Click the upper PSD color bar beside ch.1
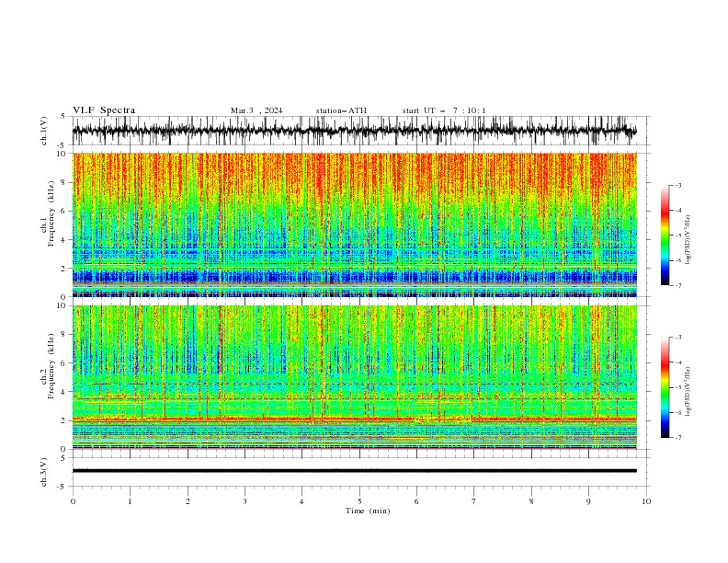The width and height of the screenshot is (728, 563). pos(665,236)
